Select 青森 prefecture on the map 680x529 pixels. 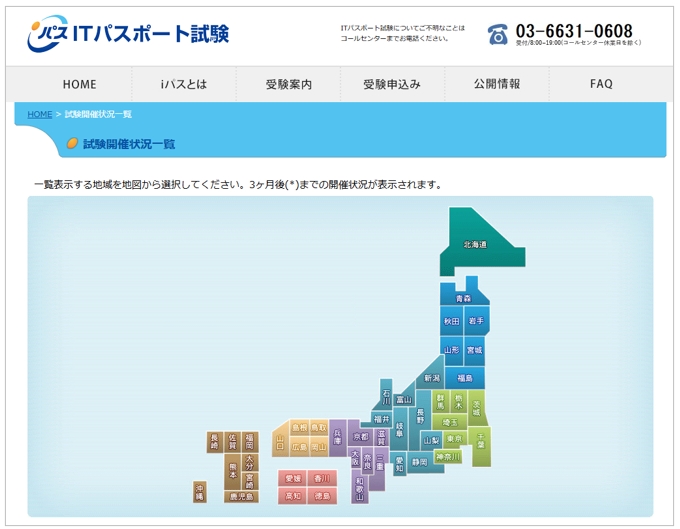pos(463,298)
